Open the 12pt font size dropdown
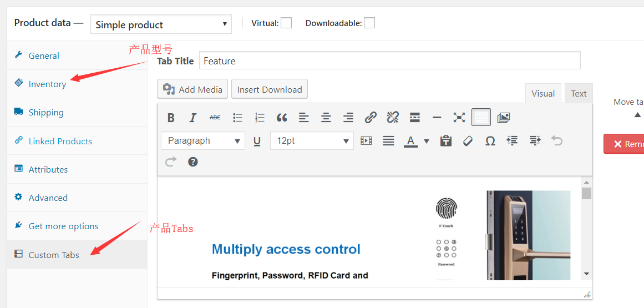 point(312,141)
